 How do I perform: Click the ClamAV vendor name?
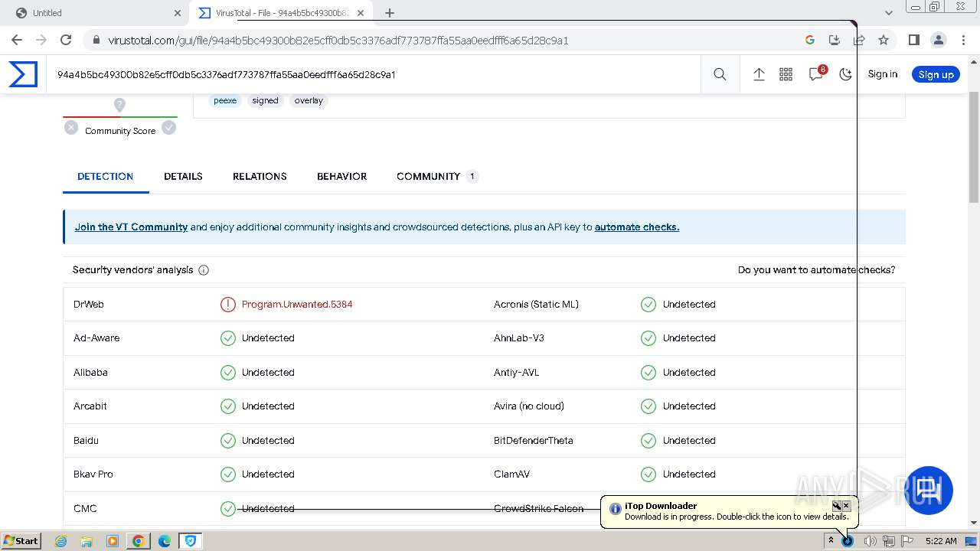click(x=511, y=474)
